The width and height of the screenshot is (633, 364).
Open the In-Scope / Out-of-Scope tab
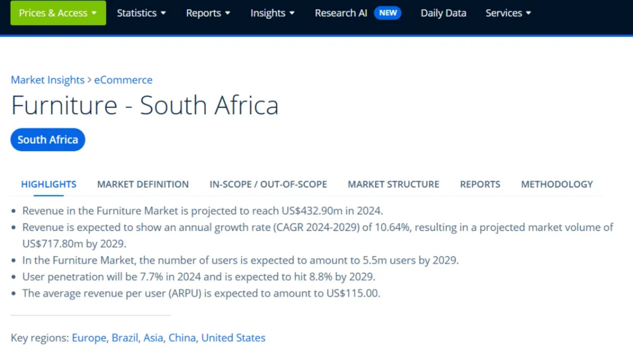tap(268, 184)
